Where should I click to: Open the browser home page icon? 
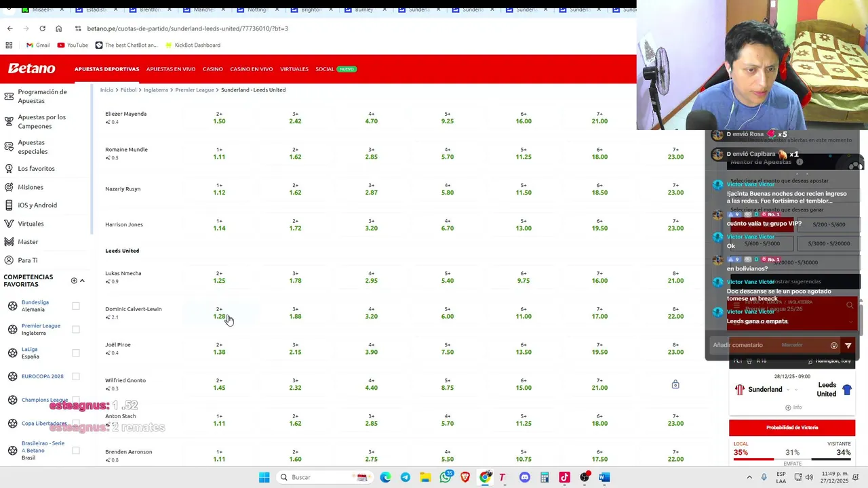coord(58,28)
